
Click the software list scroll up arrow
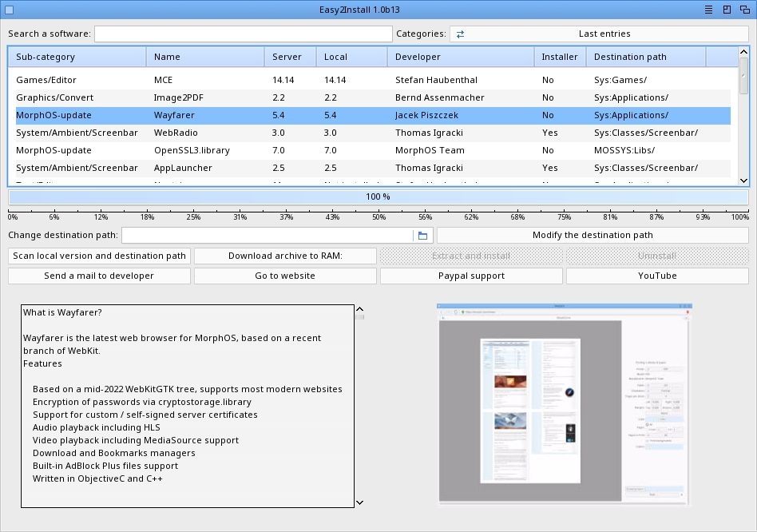[x=744, y=52]
